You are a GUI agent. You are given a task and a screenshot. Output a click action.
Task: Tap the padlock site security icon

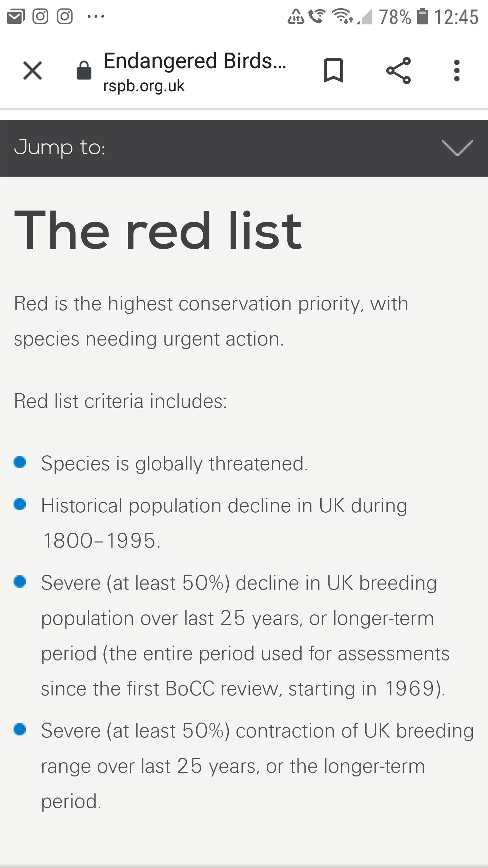(84, 71)
